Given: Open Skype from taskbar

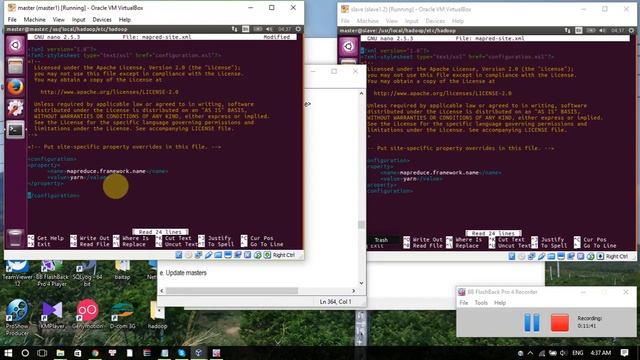Looking at the screenshot, I should (182, 353).
